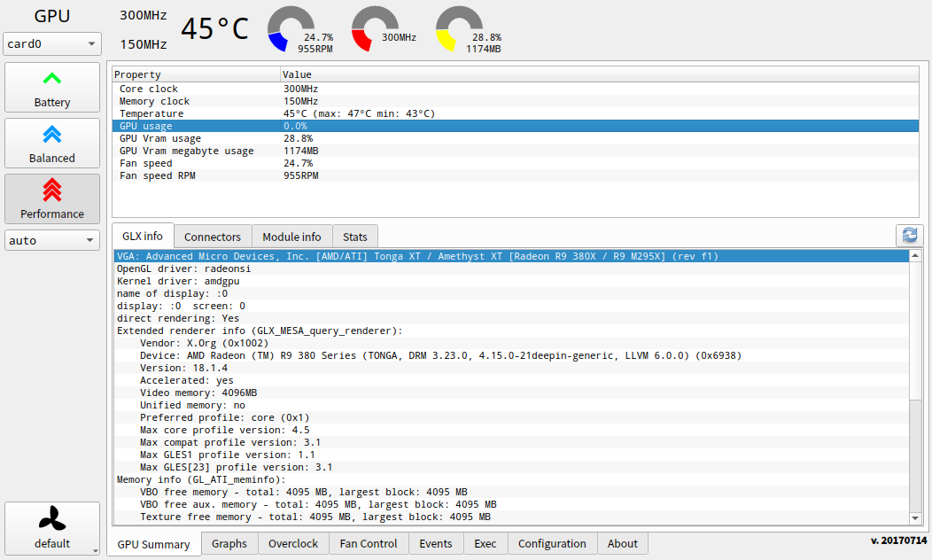Open the default fan profile menu arrow

[94, 550]
